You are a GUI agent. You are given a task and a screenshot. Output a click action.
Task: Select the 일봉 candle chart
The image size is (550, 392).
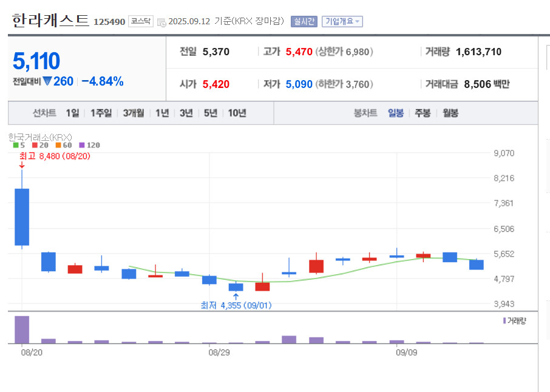click(395, 113)
